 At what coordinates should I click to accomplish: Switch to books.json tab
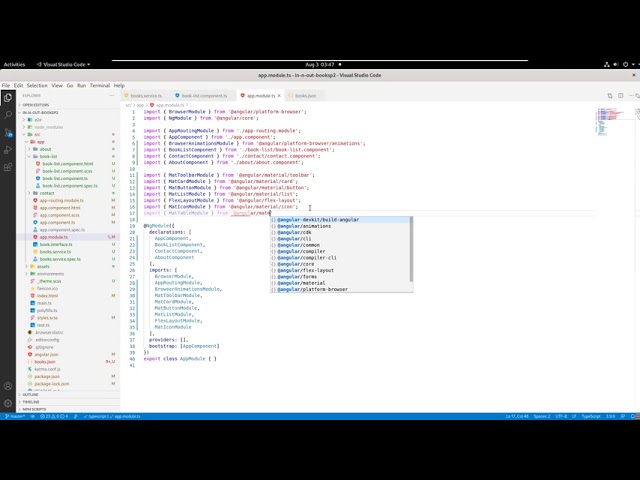click(x=305, y=96)
